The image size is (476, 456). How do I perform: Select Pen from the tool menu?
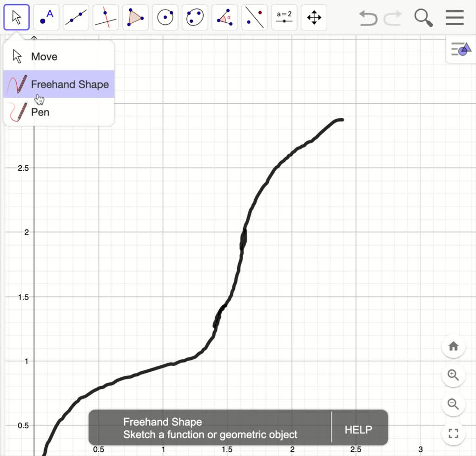tap(40, 112)
